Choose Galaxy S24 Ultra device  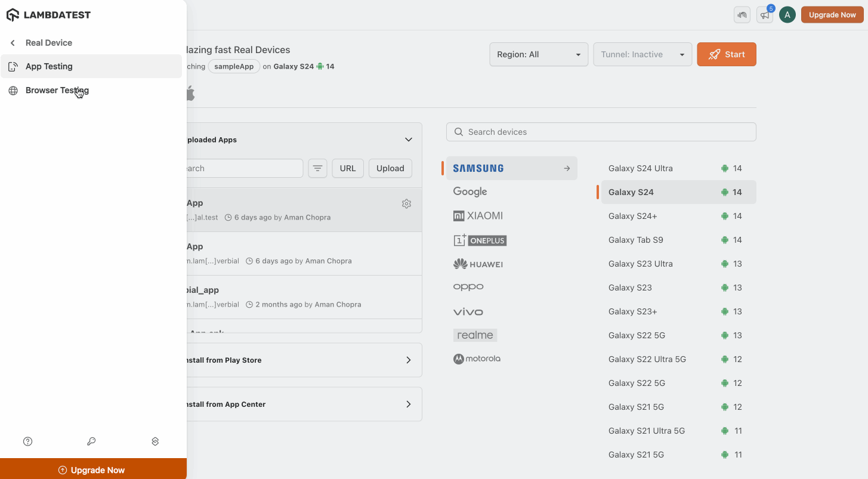coord(679,168)
